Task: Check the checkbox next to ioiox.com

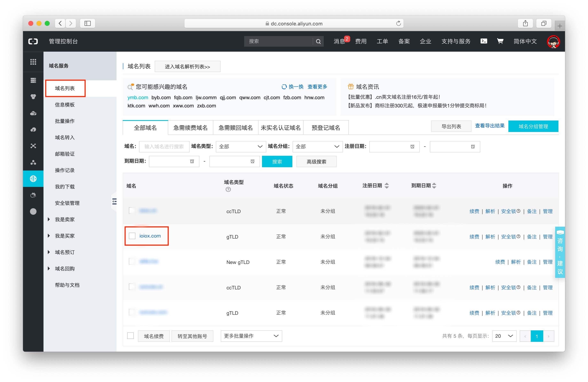Action: (132, 236)
